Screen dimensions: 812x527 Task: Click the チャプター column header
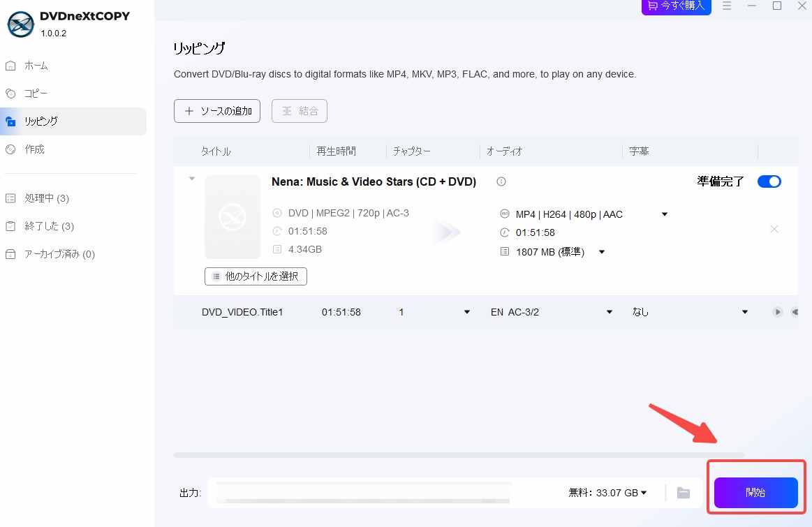(412, 151)
